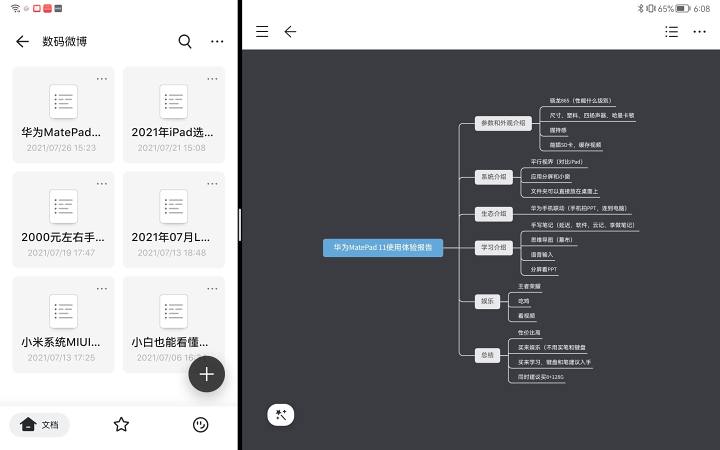Open the 2000元左右手 document icon

[x=63, y=206]
